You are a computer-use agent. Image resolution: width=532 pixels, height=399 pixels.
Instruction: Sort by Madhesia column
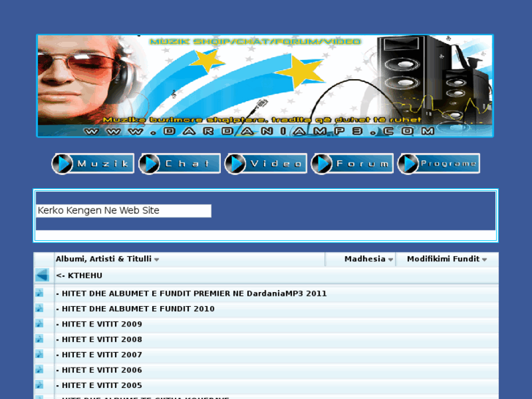coord(369,259)
